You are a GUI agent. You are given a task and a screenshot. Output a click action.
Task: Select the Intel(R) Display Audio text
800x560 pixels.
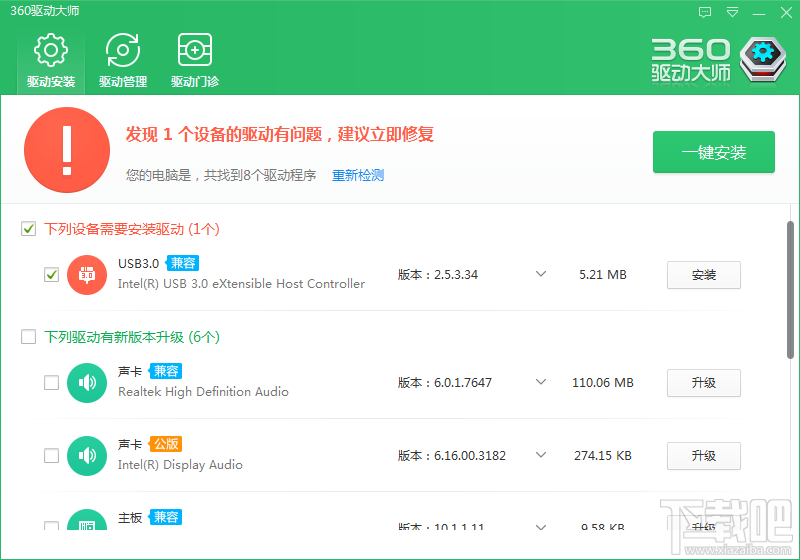click(x=180, y=465)
